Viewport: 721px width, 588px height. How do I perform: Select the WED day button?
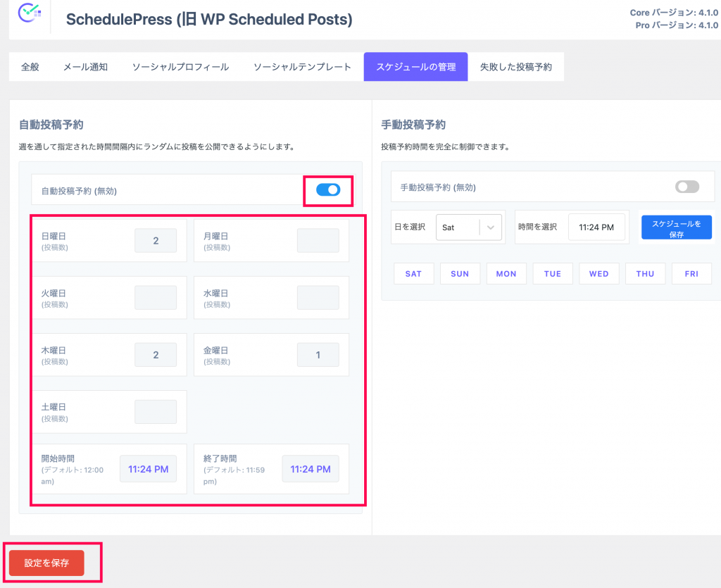[598, 273]
